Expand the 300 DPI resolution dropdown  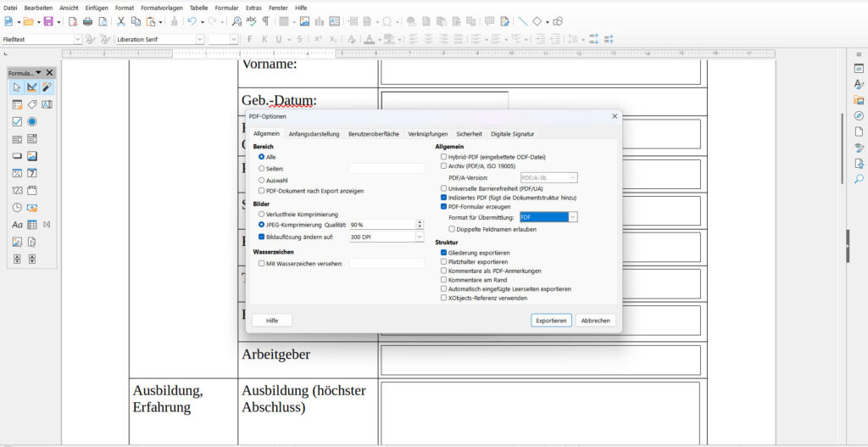[419, 237]
